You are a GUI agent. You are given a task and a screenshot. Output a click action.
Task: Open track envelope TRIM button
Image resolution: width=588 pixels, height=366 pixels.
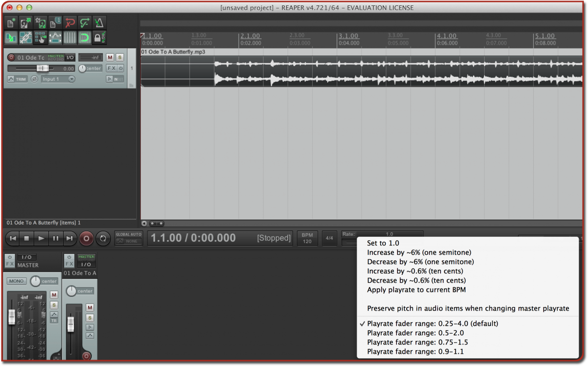coord(17,79)
